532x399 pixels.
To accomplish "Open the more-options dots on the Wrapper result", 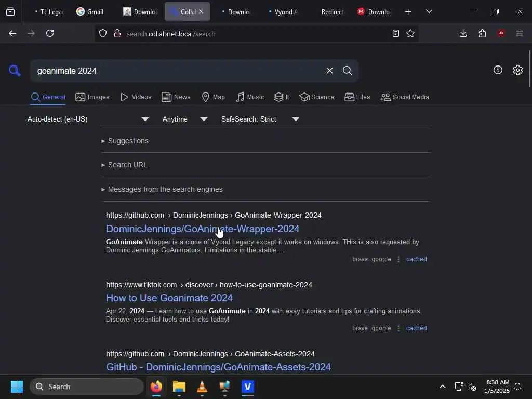I will click(x=398, y=259).
